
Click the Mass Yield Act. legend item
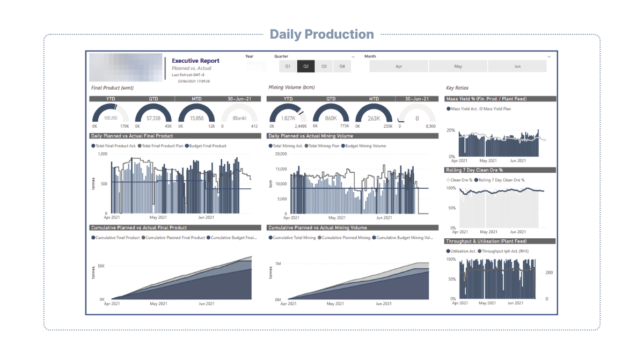[462, 109]
